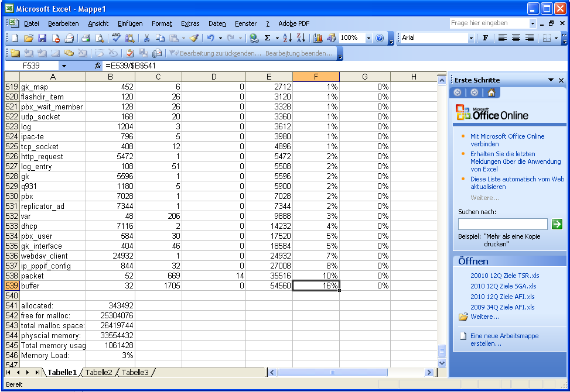
Task: Click the Permission document icon
Action: coord(56,38)
